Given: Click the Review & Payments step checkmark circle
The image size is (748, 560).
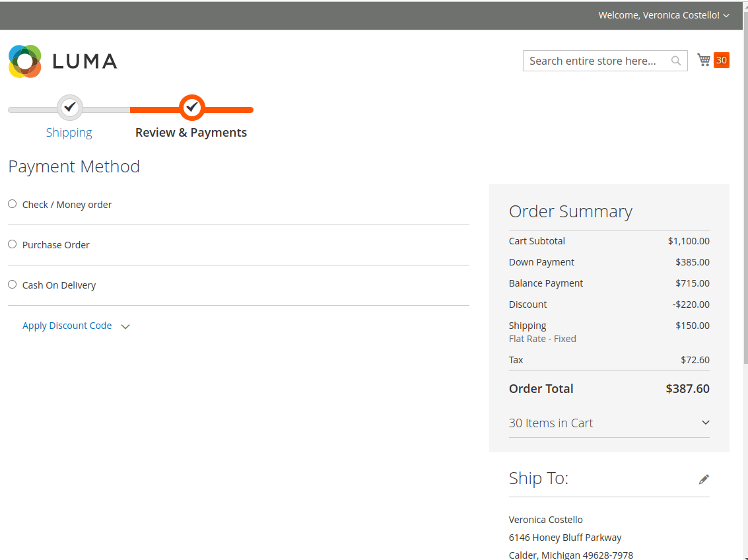Looking at the screenshot, I should click(191, 107).
